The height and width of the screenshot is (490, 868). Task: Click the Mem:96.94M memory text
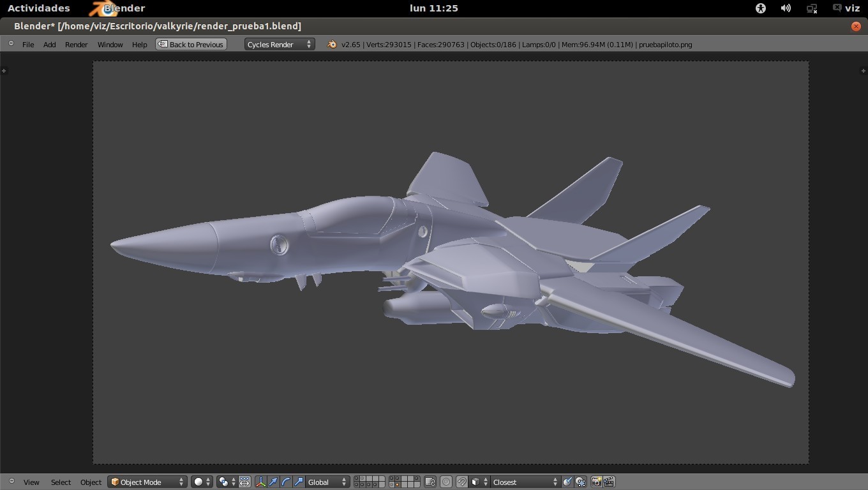[597, 45]
